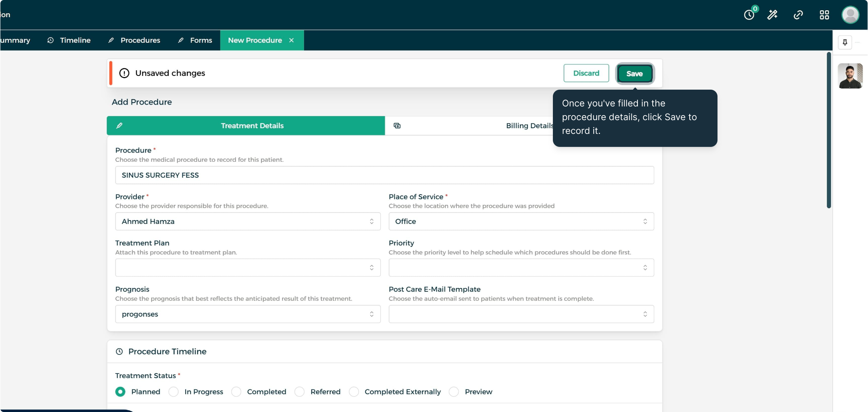Switch to the Timeline tab

[69, 40]
